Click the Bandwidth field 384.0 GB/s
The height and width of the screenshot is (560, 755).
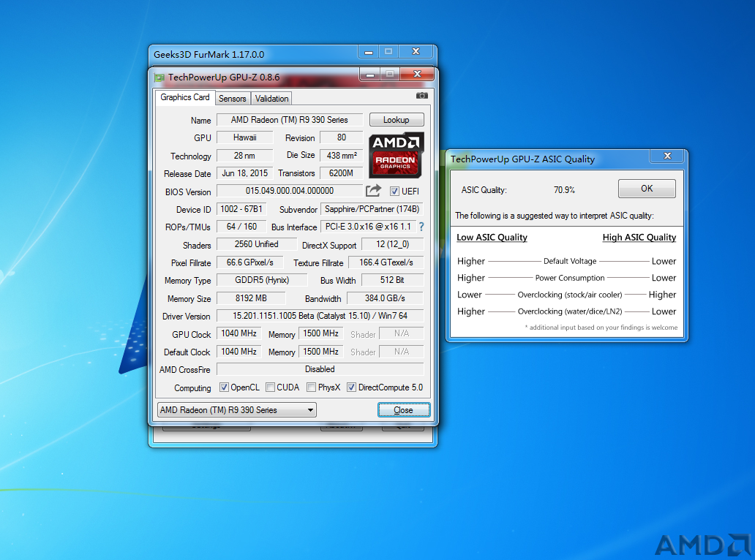(386, 298)
